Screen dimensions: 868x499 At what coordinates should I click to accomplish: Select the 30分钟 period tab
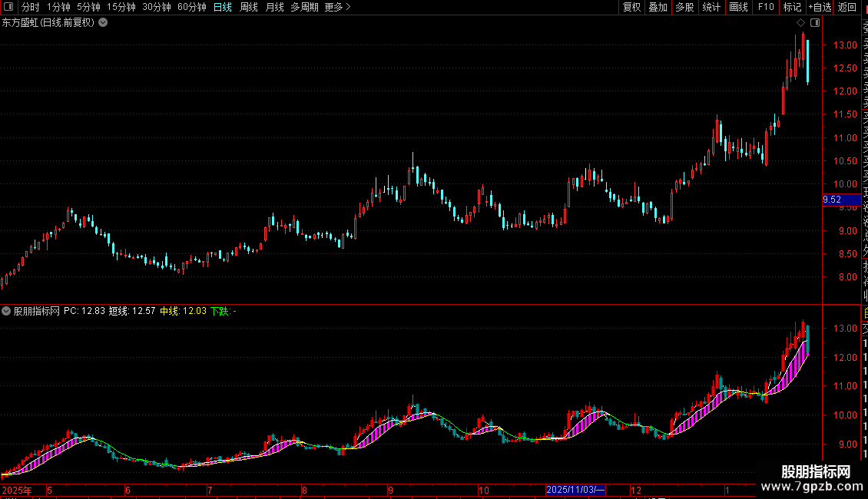(156, 7)
